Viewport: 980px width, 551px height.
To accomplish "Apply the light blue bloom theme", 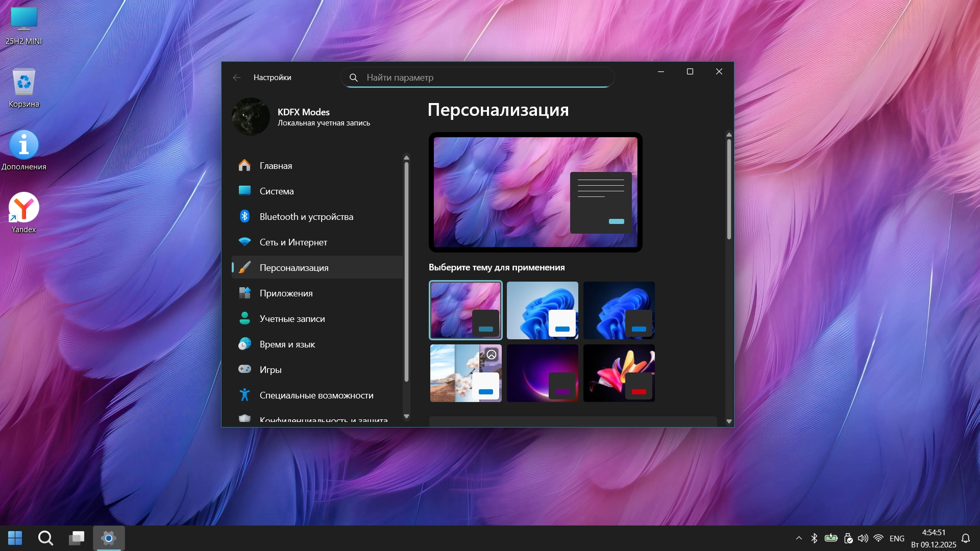I will tap(542, 310).
